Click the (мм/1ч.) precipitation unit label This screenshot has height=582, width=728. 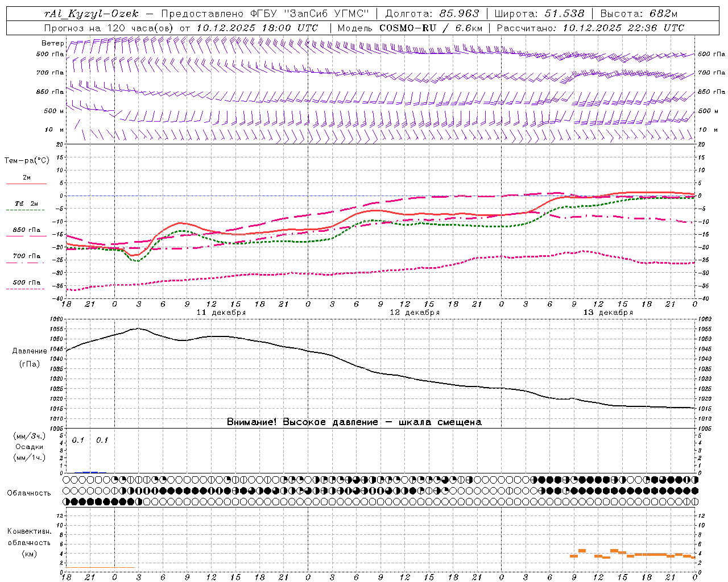click(30, 458)
